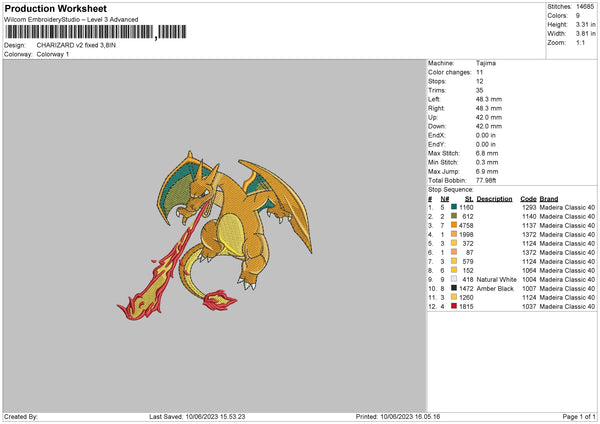Viewport: 600px width, 424px height.
Task: Click the Natural White thread swatch
Action: click(455, 279)
